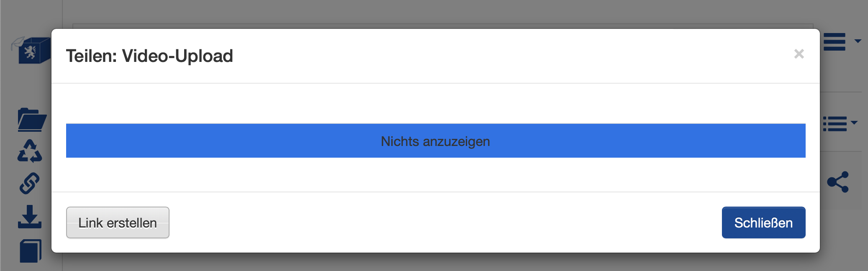Expand the caret beside the list view icon
The image size is (868, 271).
854,123
